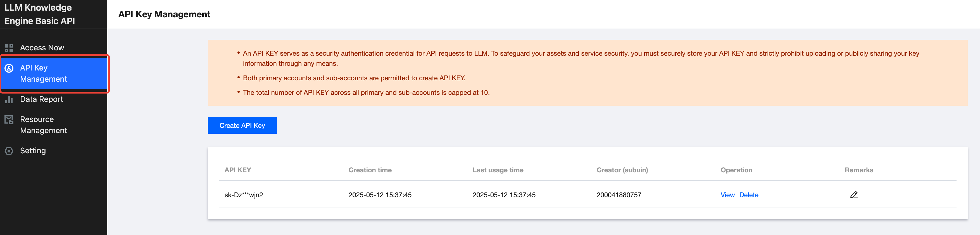Click the Operation column header
Screen dimensions: 980x235
pos(736,170)
